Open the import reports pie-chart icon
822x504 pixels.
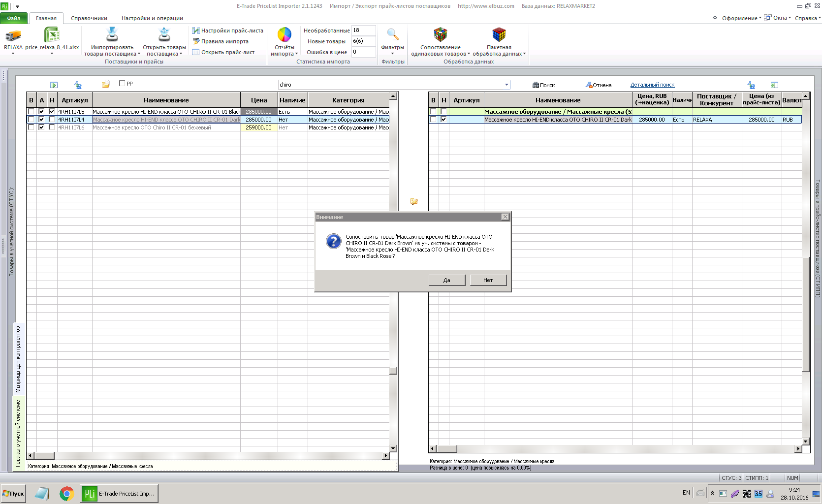(285, 34)
